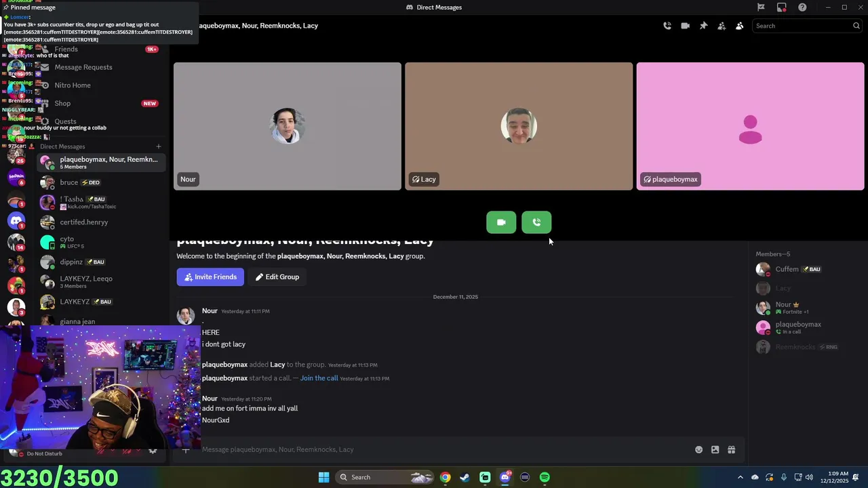This screenshot has height=488, width=868.
Task: Add friends to DM icon
Action: pyautogui.click(x=722, y=26)
